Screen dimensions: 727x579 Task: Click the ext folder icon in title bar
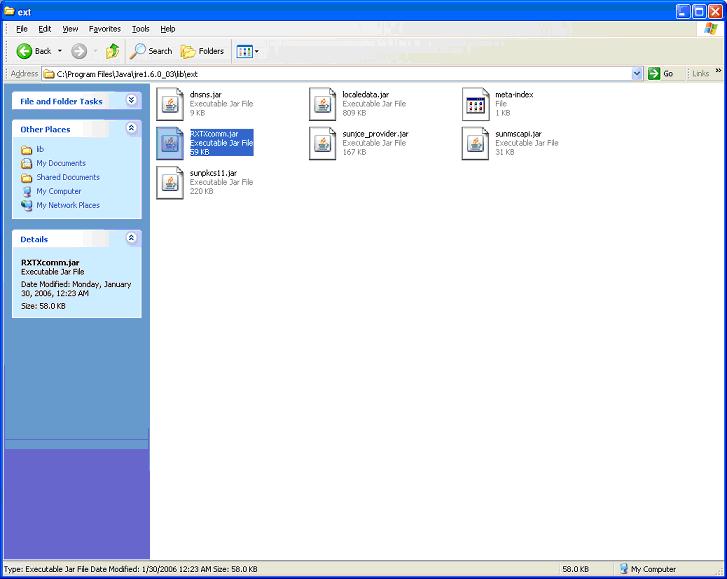pos(9,11)
